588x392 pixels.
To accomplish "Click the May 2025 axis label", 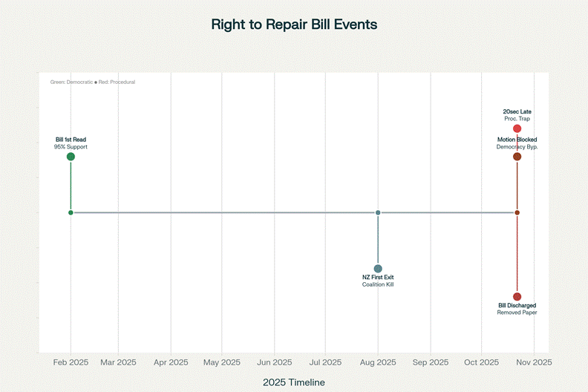I will coord(222,362).
